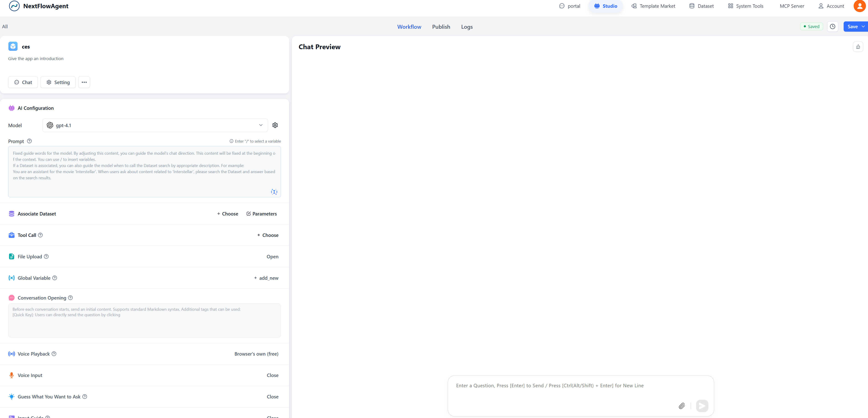The height and width of the screenshot is (418, 868).
Task: Open more options menu on ces app
Action: pos(84,82)
